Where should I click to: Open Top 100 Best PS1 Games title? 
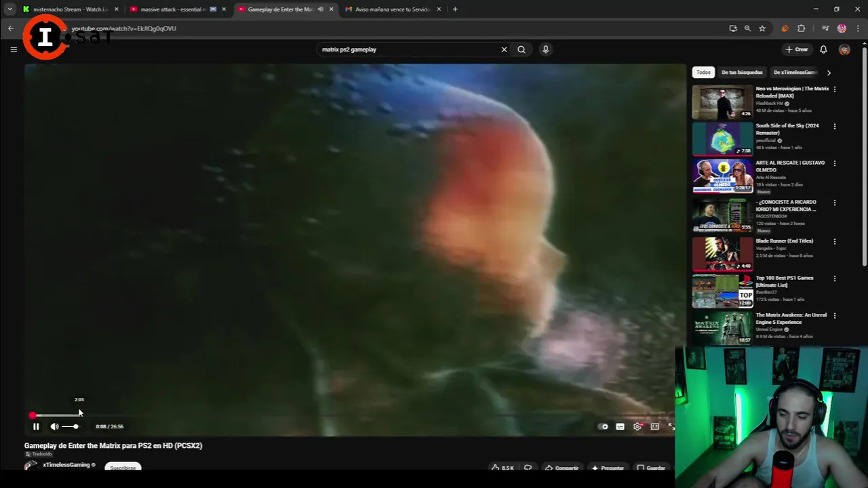(x=785, y=281)
